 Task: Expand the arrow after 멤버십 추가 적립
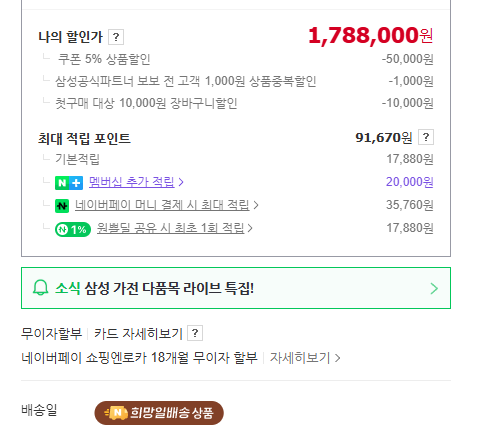(x=181, y=182)
